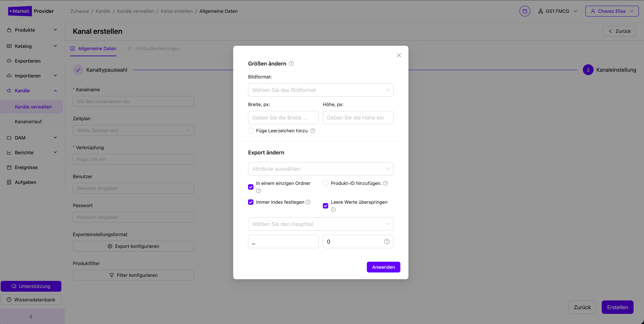Viewport: 644px width, 324px height.
Task: Click help icon next to Produkt-ID hinzufügen
Action: [385, 183]
